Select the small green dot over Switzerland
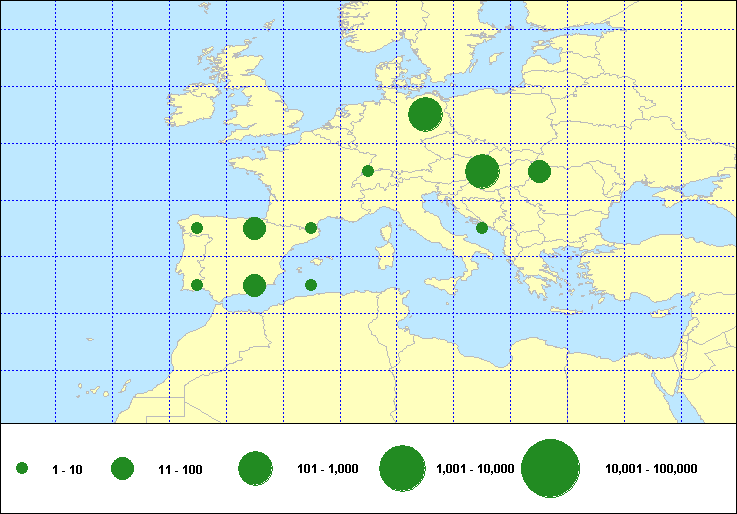The height and width of the screenshot is (514, 737). click(x=368, y=171)
